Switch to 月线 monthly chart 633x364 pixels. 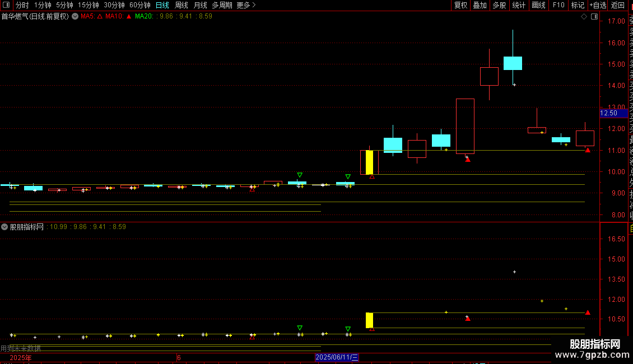click(x=200, y=5)
